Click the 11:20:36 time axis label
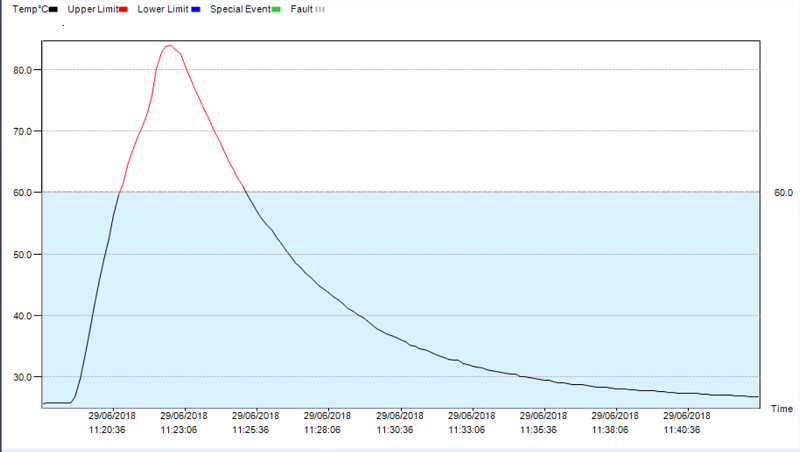Screen dimensions: 800x452 pyautogui.click(x=107, y=430)
